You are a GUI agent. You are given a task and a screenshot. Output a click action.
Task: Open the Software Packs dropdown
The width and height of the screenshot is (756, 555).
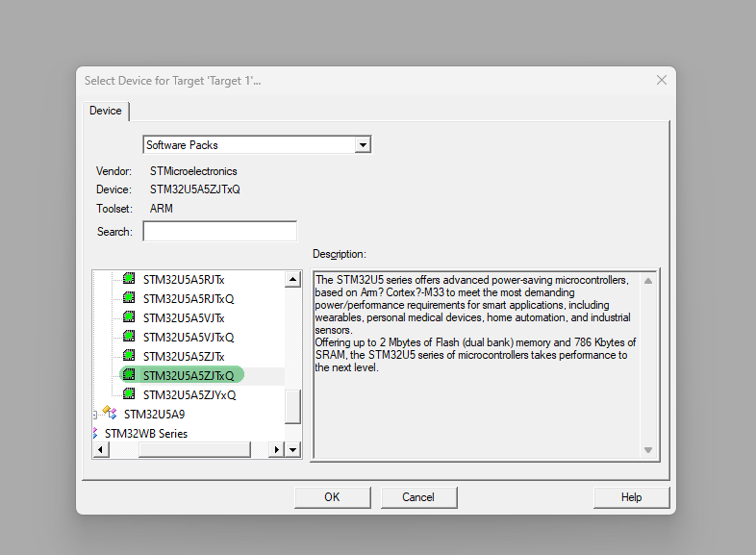363,144
